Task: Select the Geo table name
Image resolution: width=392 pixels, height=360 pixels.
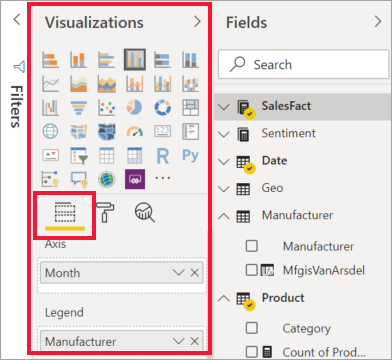Action: click(x=272, y=188)
